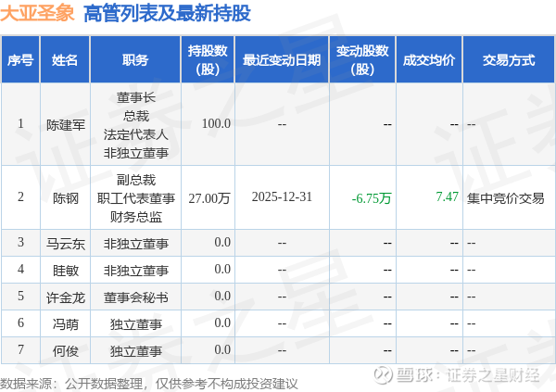
Task: Click 0.0 shareholding in 许金龙's row
Action: point(222,297)
